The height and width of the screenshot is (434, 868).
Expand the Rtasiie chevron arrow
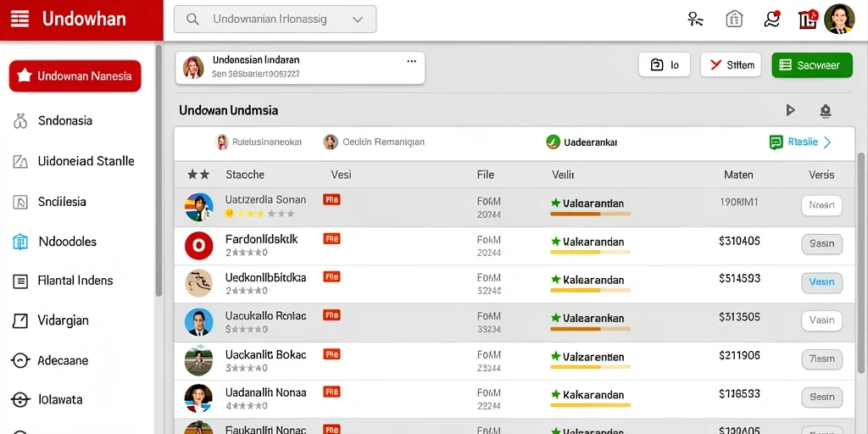(x=827, y=142)
